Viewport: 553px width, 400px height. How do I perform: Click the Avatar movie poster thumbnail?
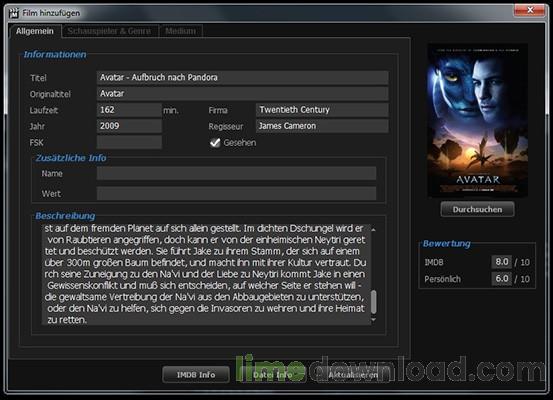[x=478, y=120]
